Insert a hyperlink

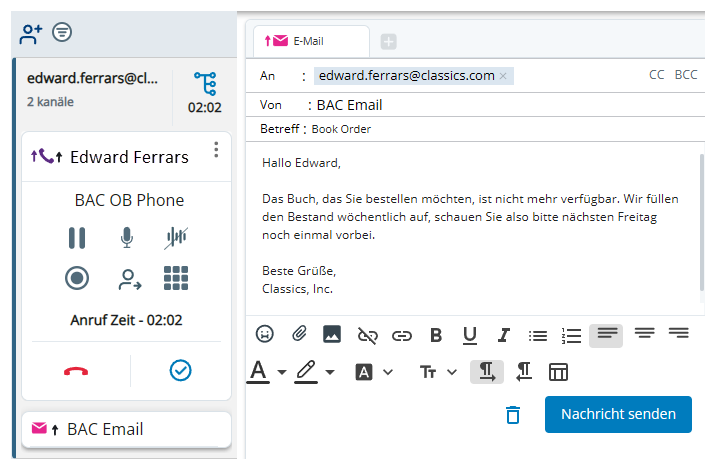click(402, 337)
